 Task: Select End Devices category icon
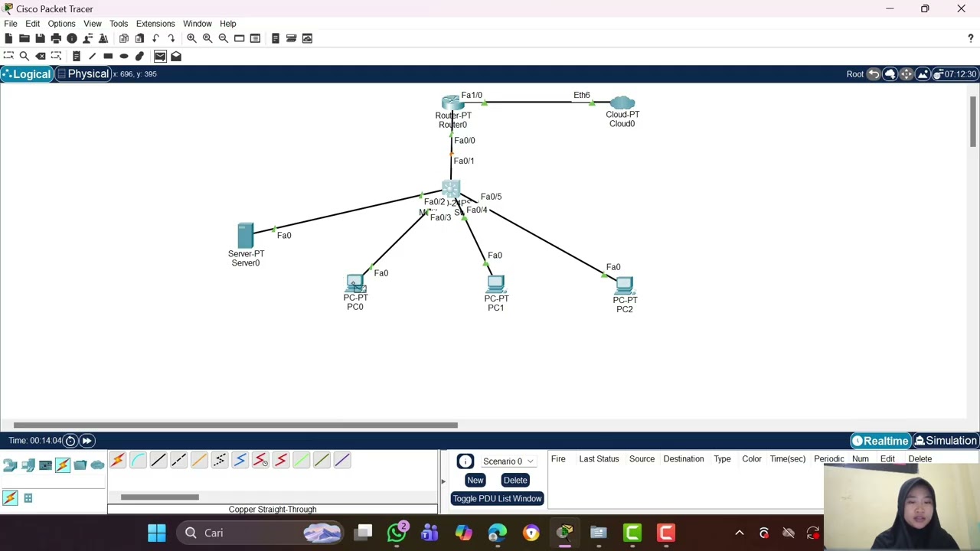pyautogui.click(x=28, y=465)
